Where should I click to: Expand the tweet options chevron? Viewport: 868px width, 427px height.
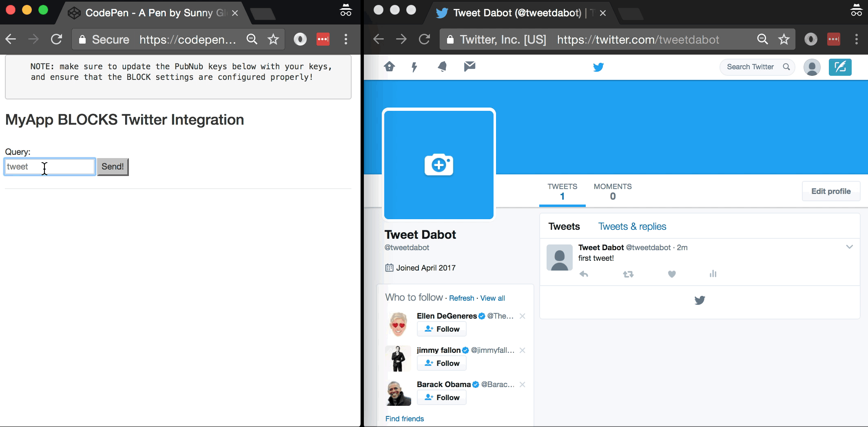click(x=849, y=247)
